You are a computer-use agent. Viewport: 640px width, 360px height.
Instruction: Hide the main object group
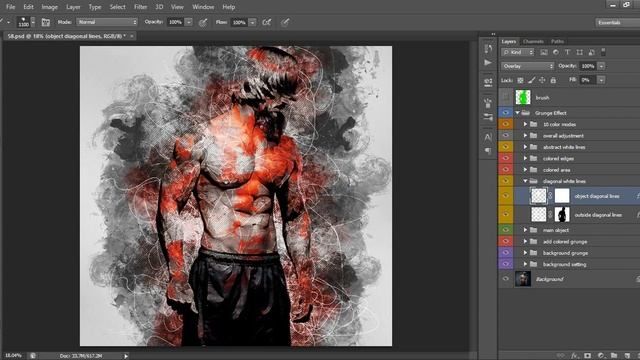[x=505, y=230]
